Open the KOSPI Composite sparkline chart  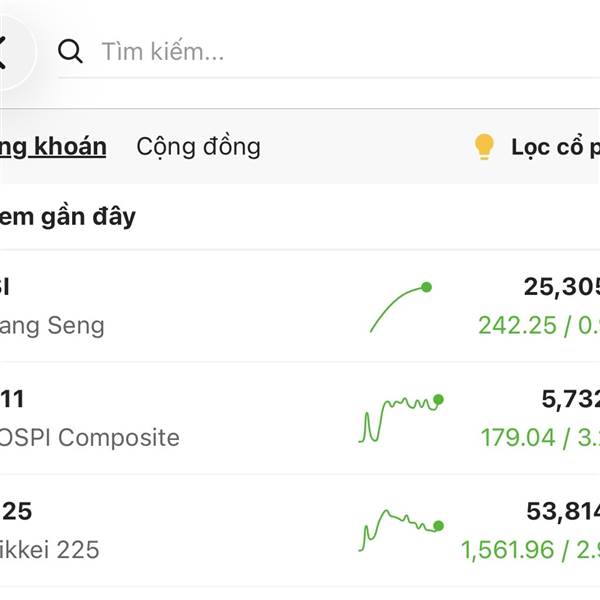(400, 418)
